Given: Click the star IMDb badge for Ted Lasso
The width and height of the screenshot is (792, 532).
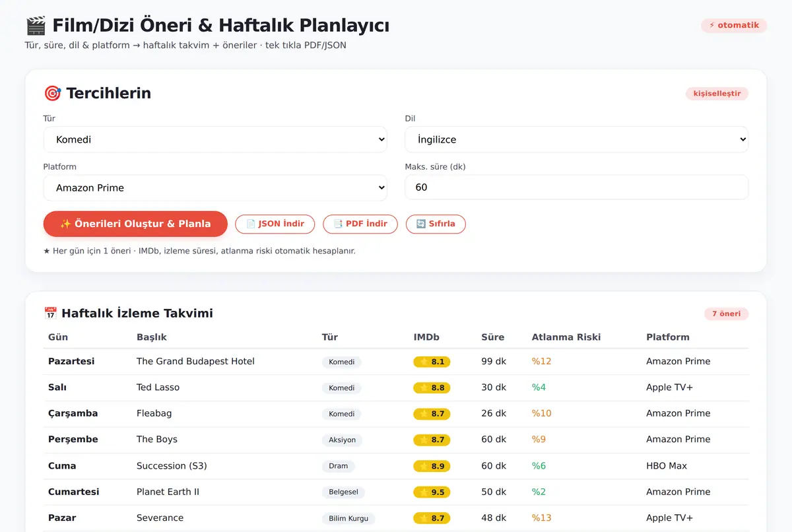Looking at the screenshot, I should point(432,387).
